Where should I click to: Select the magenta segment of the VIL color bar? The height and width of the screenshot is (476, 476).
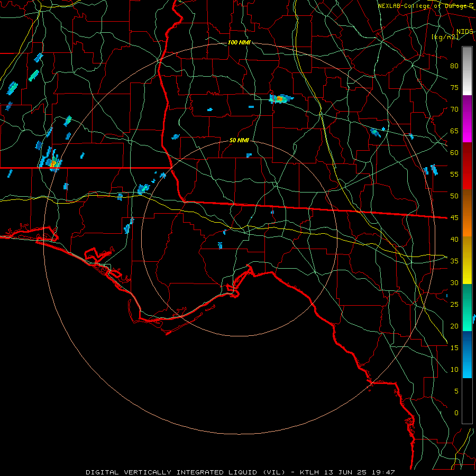[x=467, y=119]
